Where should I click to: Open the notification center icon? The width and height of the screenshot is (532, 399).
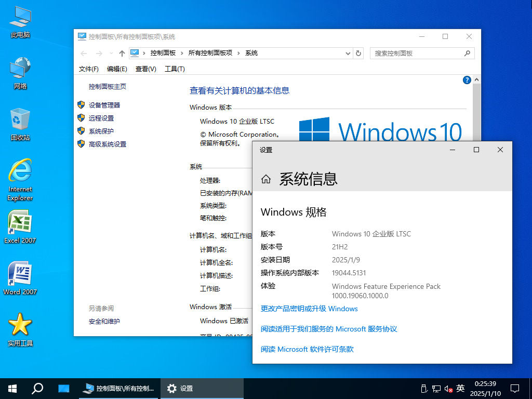(515, 389)
